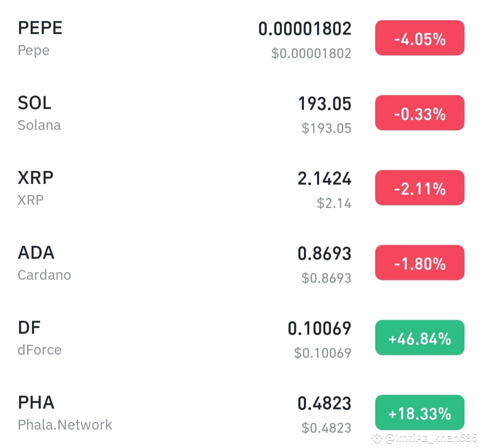The image size is (481, 448).
Task: Open the XRP market row
Action: pos(240,189)
